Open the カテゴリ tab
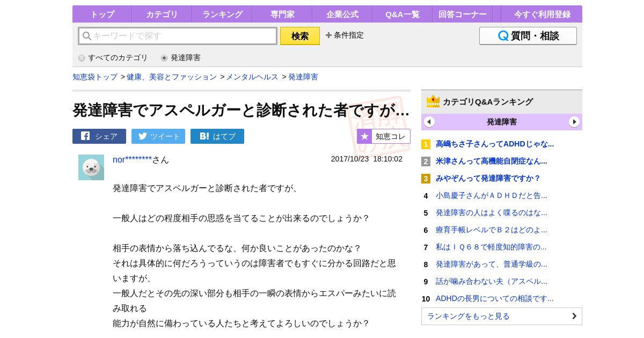 coord(162,14)
